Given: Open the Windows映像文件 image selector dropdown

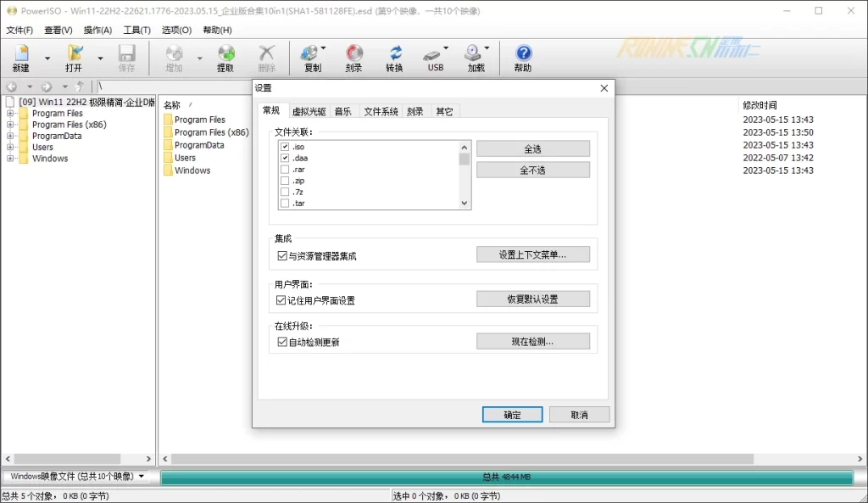Looking at the screenshot, I should [x=142, y=477].
